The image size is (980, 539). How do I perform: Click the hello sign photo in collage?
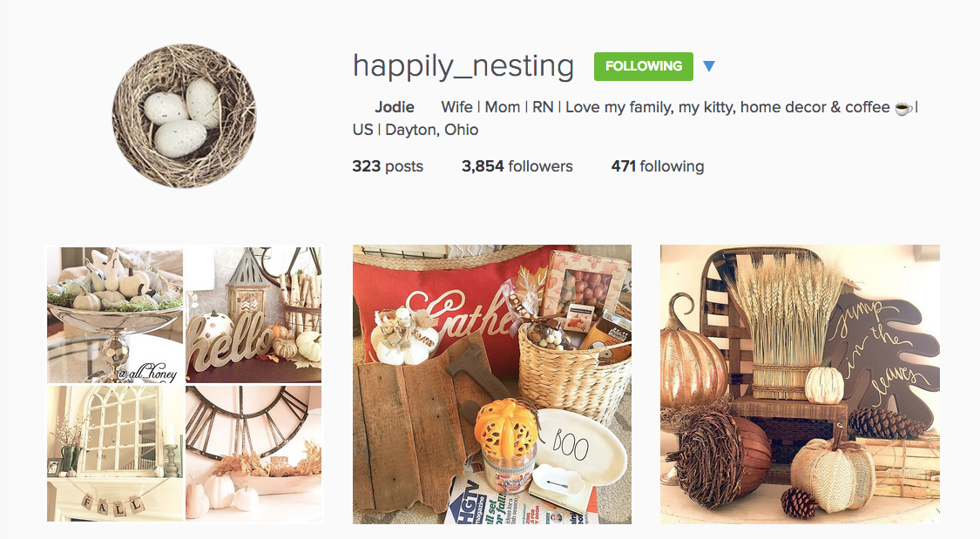253,315
